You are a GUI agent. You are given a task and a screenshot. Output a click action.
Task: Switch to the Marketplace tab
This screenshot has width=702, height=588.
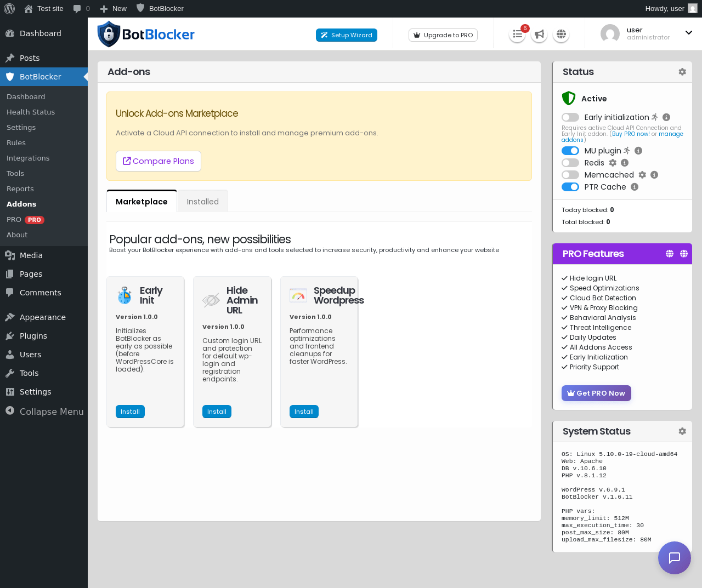click(x=141, y=202)
